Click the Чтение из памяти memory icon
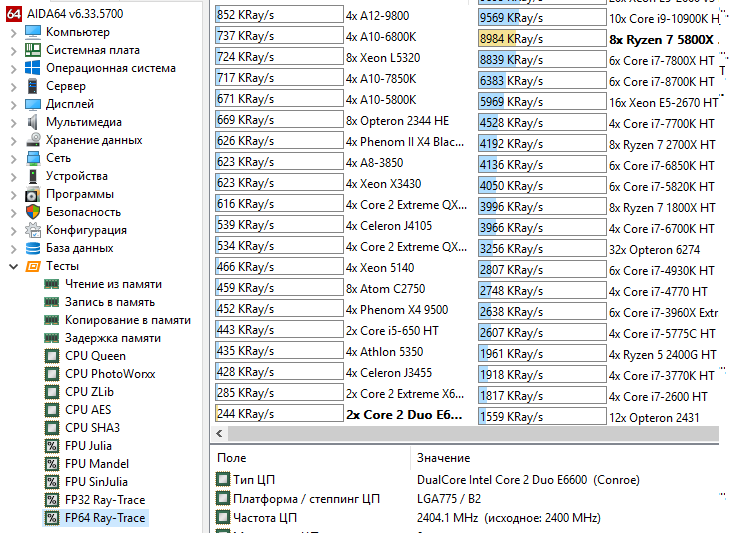This screenshot has width=730, height=533. [x=51, y=284]
